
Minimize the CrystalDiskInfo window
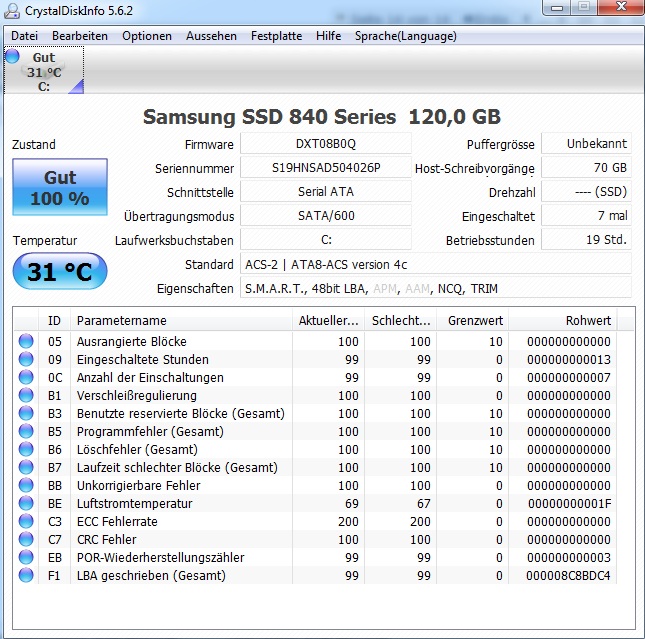[557, 8]
